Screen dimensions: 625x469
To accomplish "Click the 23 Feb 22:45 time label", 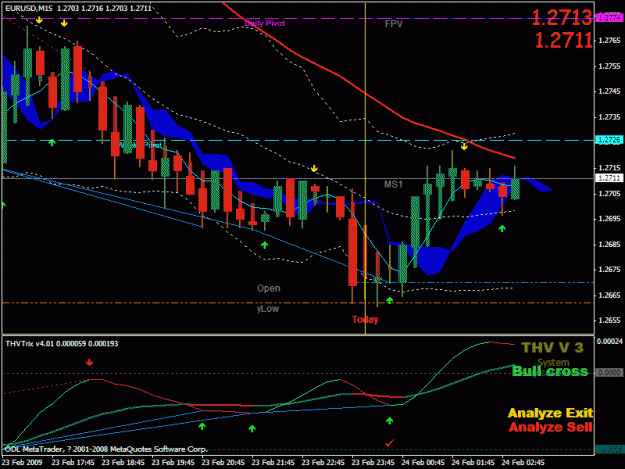I will (x=323, y=463).
